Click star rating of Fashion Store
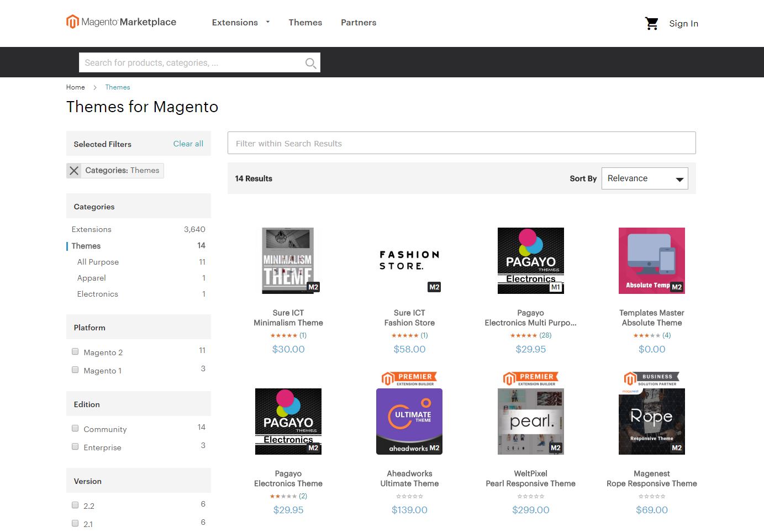This screenshot has height=532, width=764. point(405,335)
